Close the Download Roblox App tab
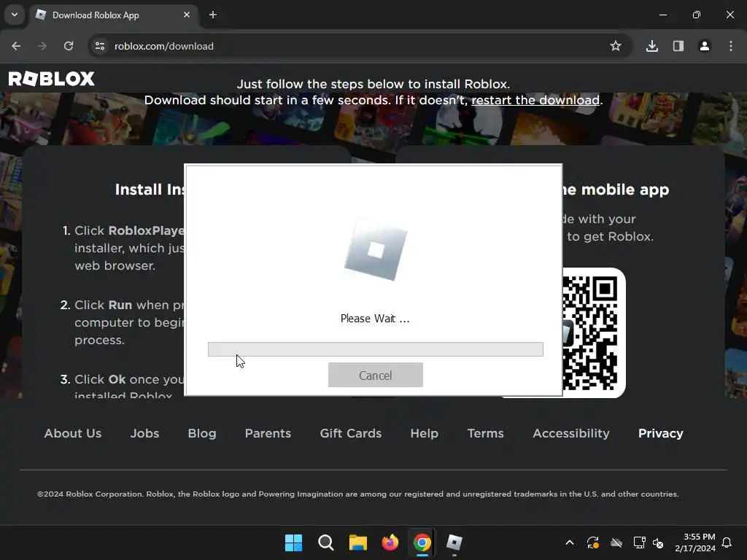 186,15
